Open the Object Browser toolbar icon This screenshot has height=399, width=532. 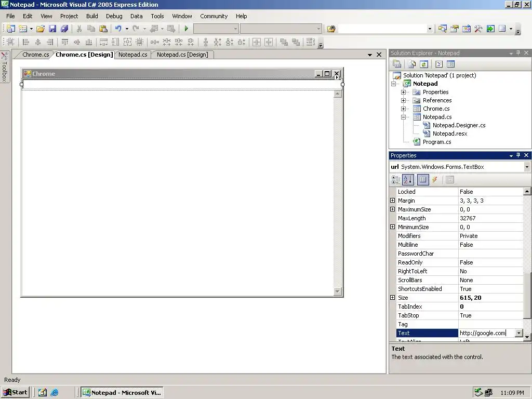[467, 29]
